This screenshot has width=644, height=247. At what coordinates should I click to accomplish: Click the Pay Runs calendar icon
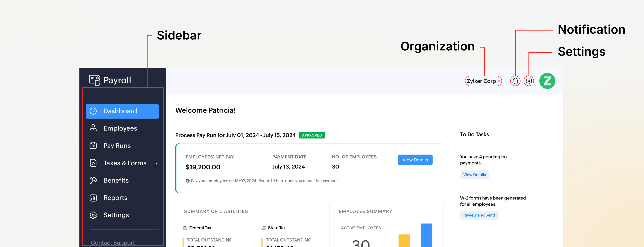tap(94, 145)
